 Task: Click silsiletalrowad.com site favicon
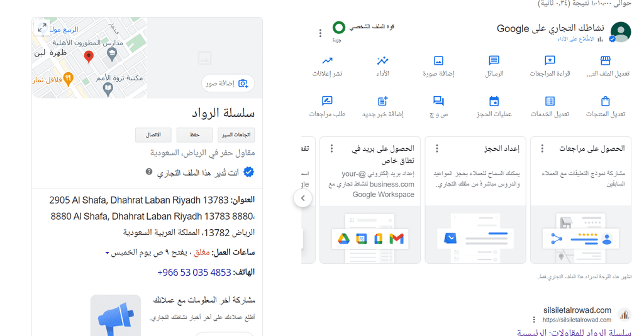pyautogui.click(x=625, y=315)
